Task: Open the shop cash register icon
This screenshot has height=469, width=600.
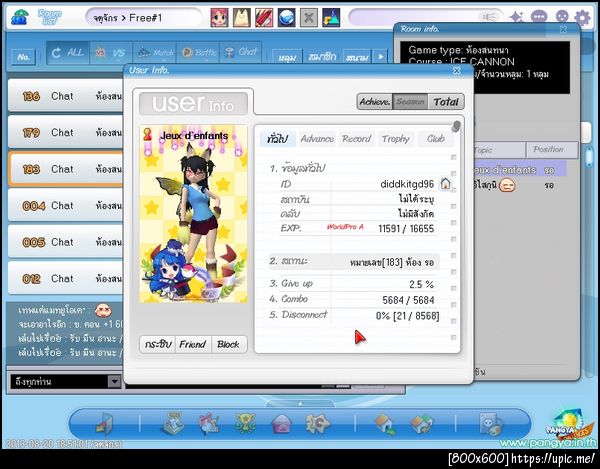Action: [174, 423]
